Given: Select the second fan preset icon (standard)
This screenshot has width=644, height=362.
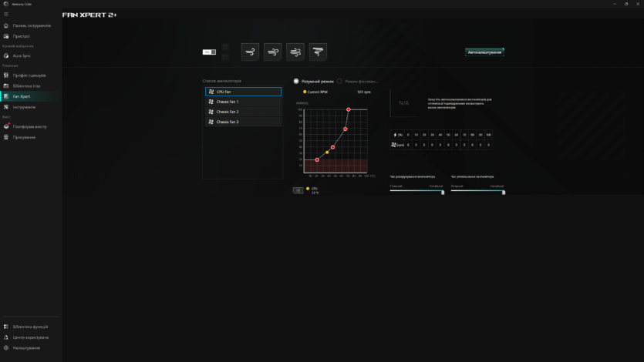Looking at the screenshot, I should [x=272, y=52].
